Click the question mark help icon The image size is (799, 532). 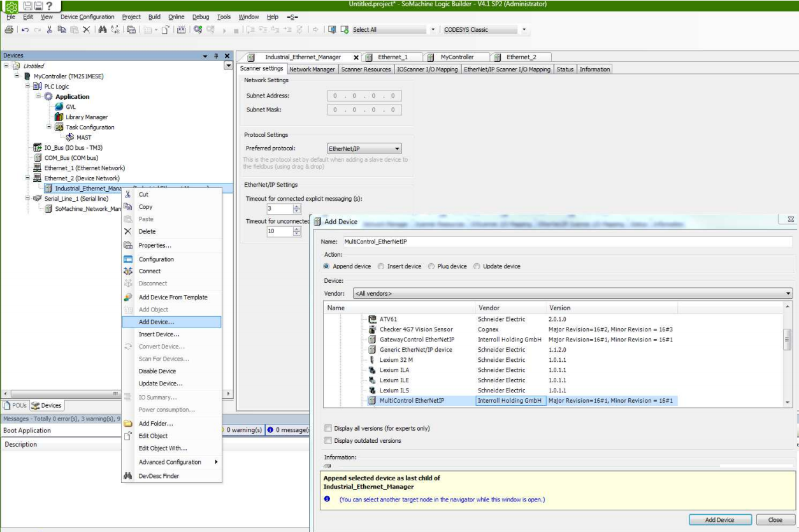click(x=49, y=6)
